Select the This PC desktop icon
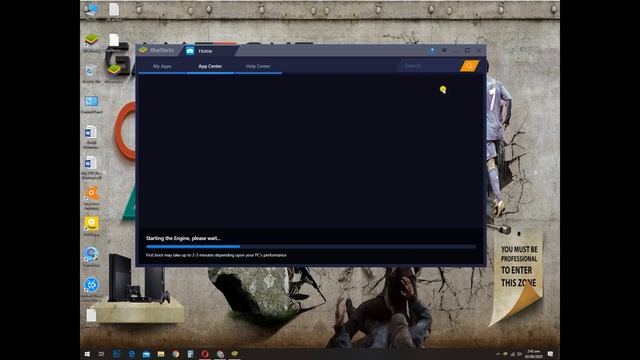The height and width of the screenshot is (360, 640). click(x=91, y=11)
